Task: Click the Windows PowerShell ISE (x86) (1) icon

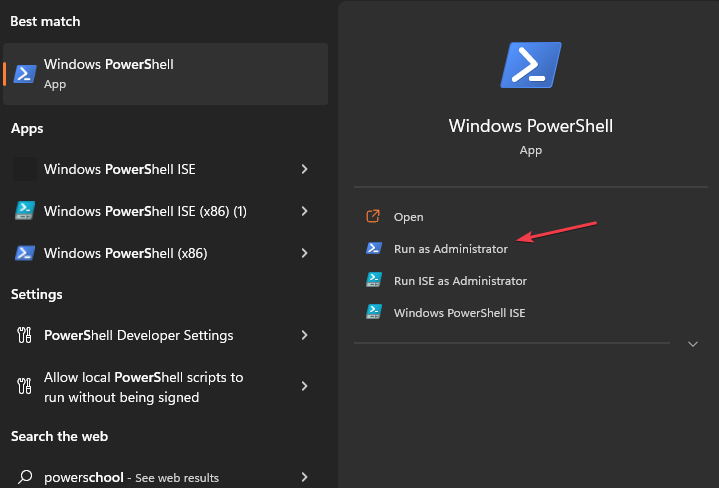Action: tap(25, 211)
